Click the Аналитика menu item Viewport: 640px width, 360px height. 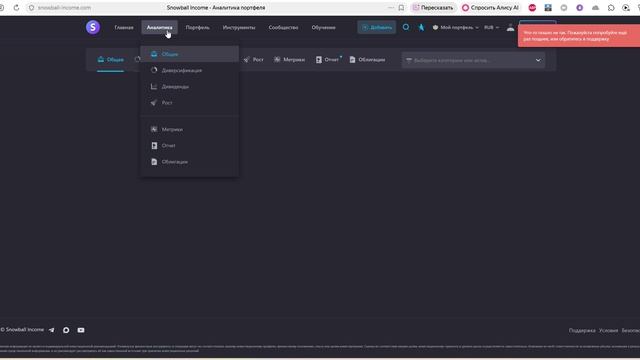click(160, 27)
